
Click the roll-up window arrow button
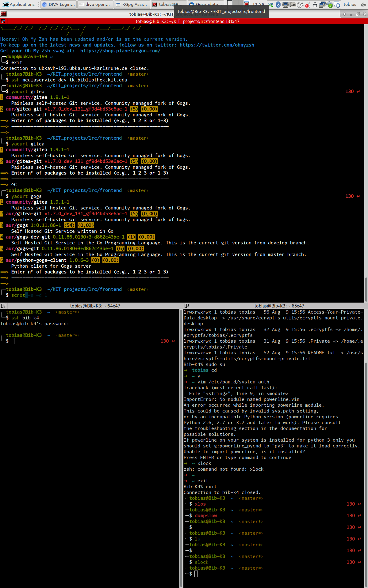coord(344,14)
